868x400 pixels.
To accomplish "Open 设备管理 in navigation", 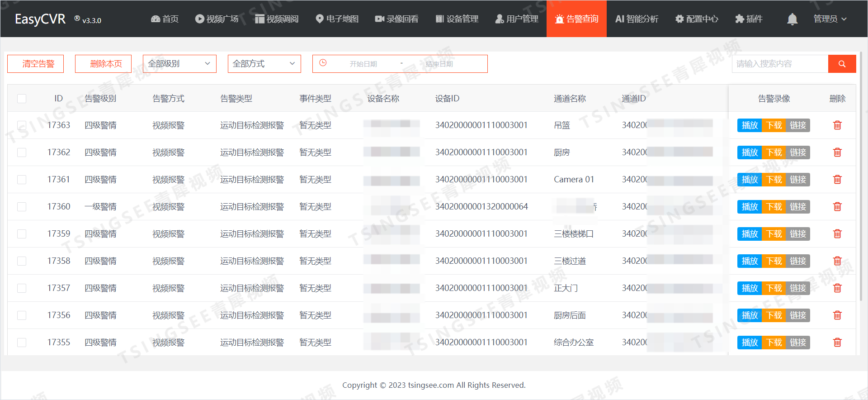I will (457, 19).
